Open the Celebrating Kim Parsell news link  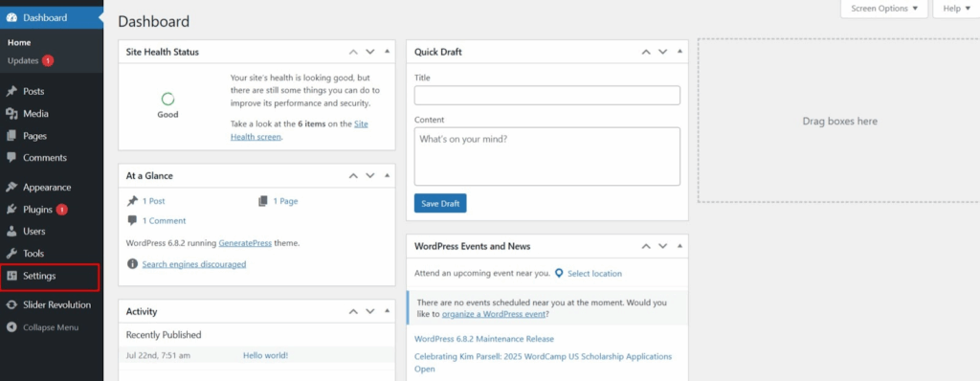pyautogui.click(x=544, y=363)
